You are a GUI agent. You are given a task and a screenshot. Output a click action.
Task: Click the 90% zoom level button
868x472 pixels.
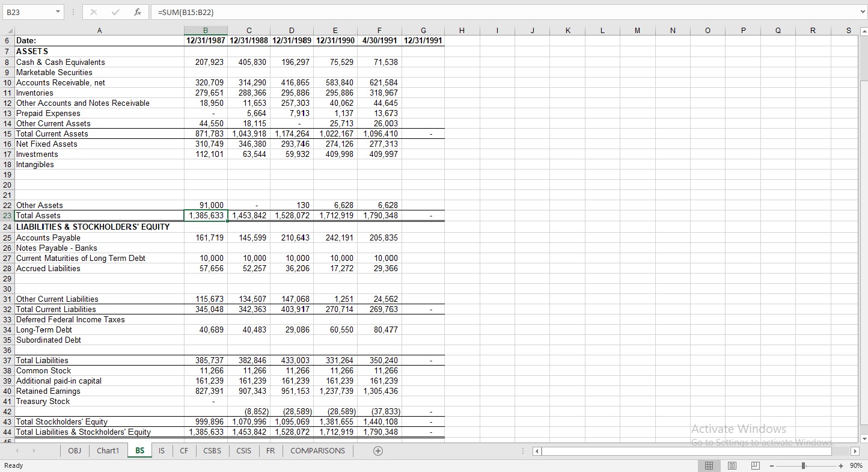pyautogui.click(x=856, y=465)
